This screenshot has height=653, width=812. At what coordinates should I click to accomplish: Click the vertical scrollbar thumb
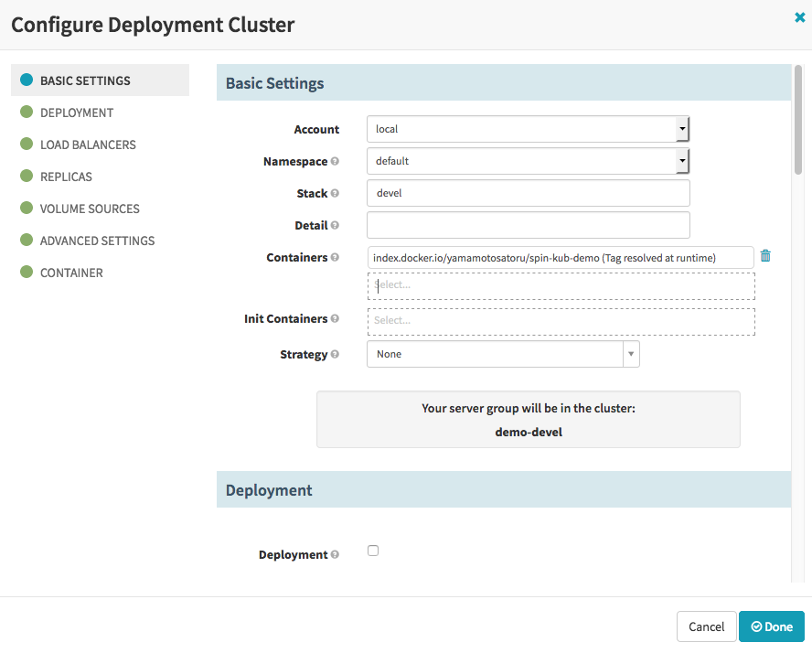tap(798, 120)
